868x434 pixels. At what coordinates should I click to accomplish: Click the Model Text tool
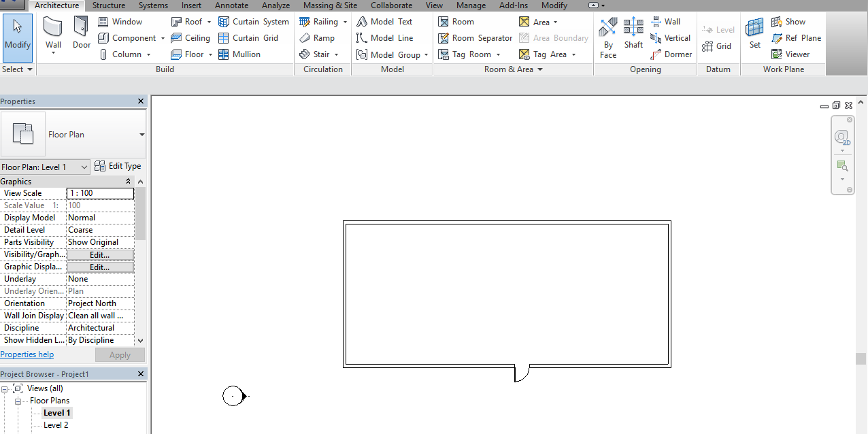[x=384, y=22]
